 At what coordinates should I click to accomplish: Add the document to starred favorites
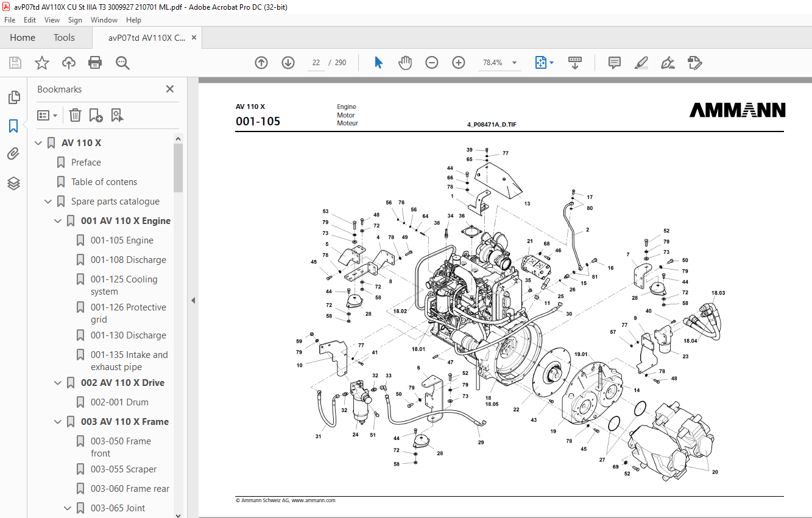coord(41,63)
